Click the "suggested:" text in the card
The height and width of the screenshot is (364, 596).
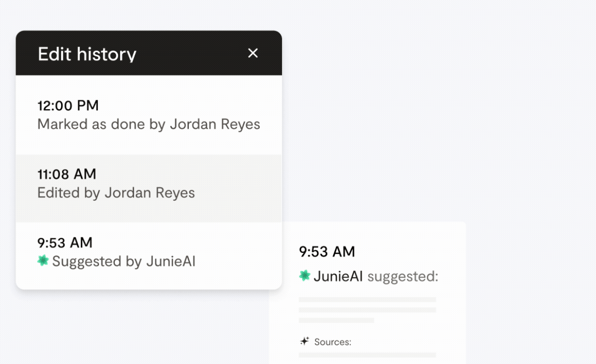click(403, 277)
